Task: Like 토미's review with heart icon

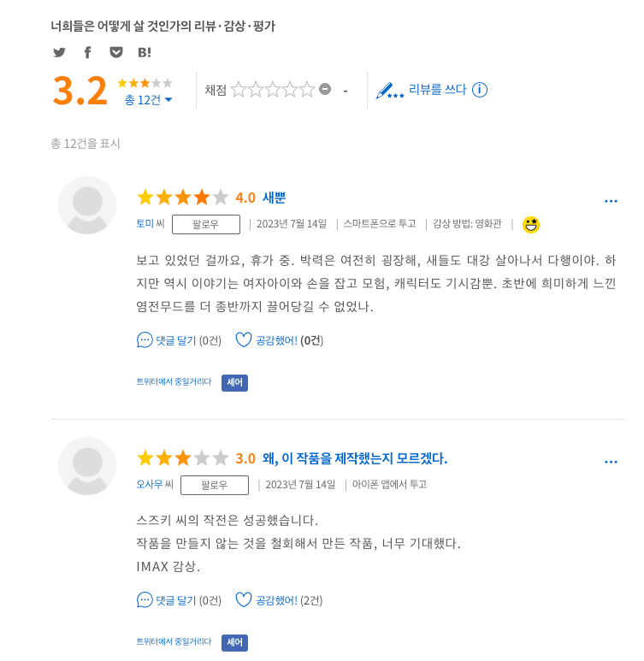Action: tap(244, 340)
